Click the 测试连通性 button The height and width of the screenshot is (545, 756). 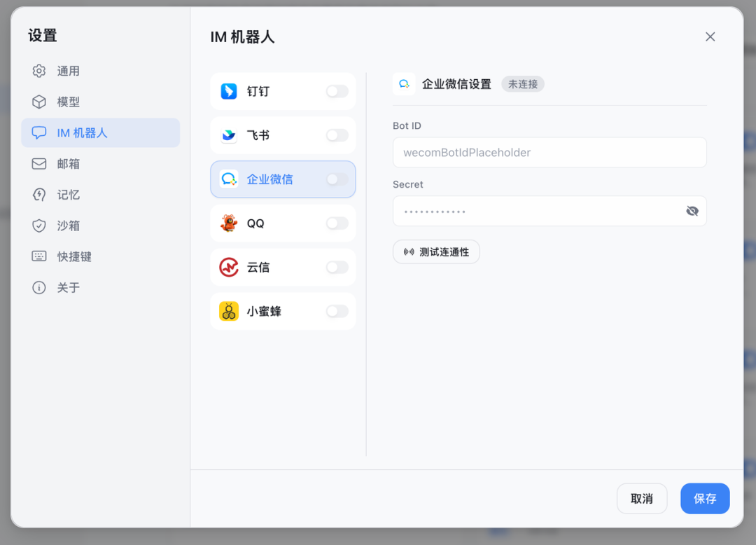pyautogui.click(x=436, y=251)
